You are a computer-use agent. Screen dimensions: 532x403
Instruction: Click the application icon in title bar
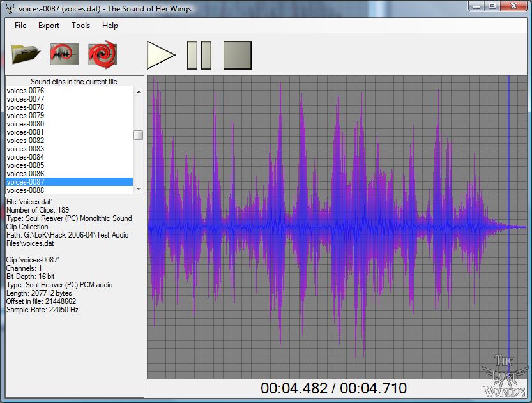pos(10,8)
